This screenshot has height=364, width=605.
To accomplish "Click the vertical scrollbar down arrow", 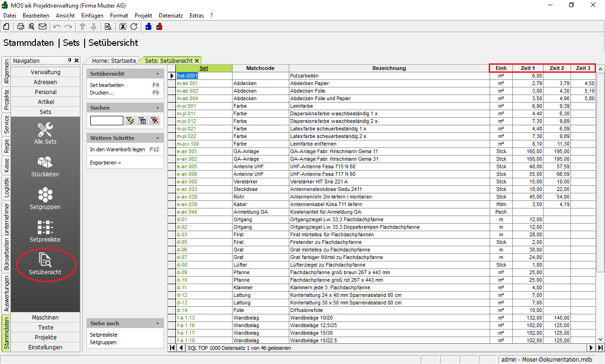I will 600,339.
